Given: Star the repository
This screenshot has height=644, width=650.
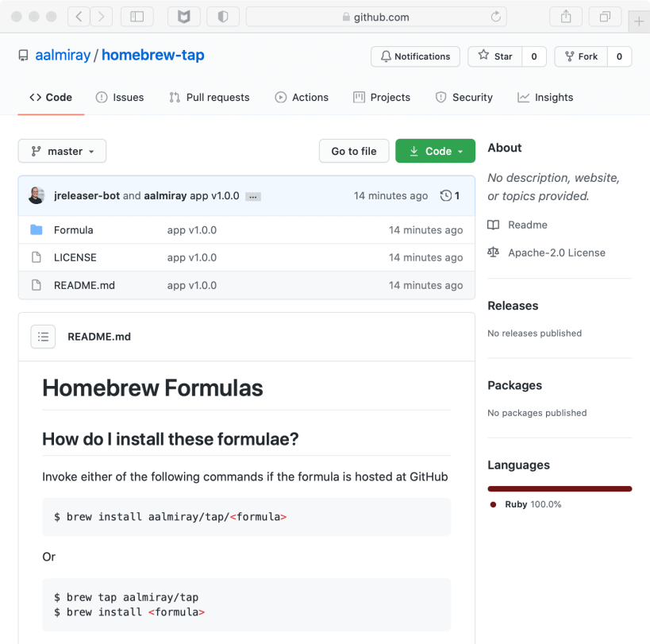Looking at the screenshot, I should click(x=495, y=56).
